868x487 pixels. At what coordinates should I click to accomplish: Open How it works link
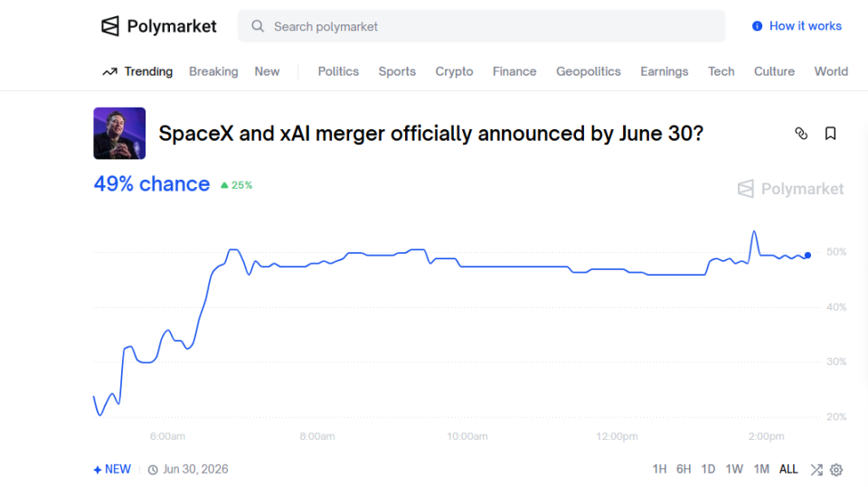pos(805,26)
